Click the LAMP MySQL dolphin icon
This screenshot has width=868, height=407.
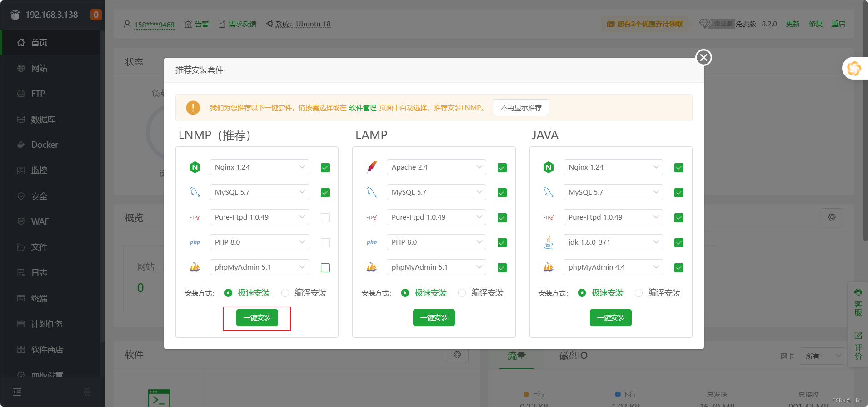372,192
